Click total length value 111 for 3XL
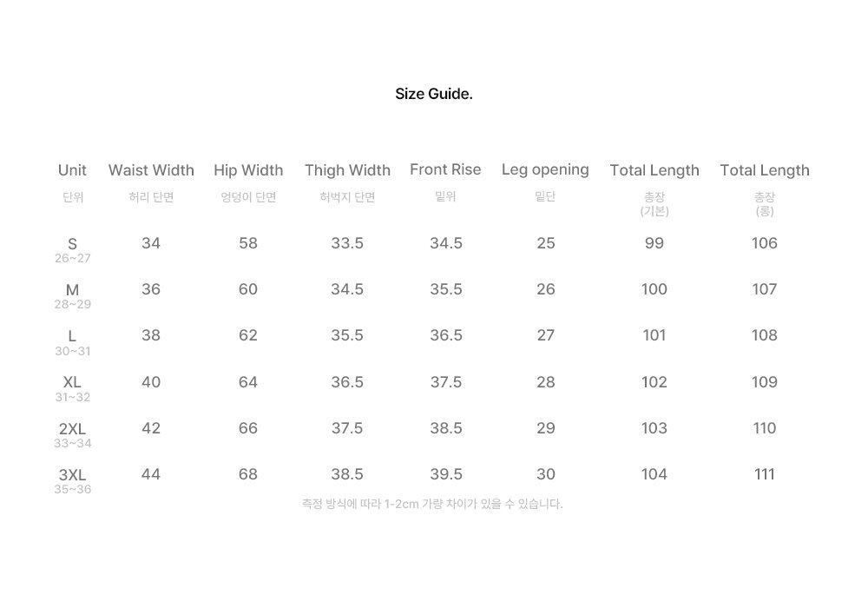This screenshot has height=595, width=868. click(x=764, y=473)
